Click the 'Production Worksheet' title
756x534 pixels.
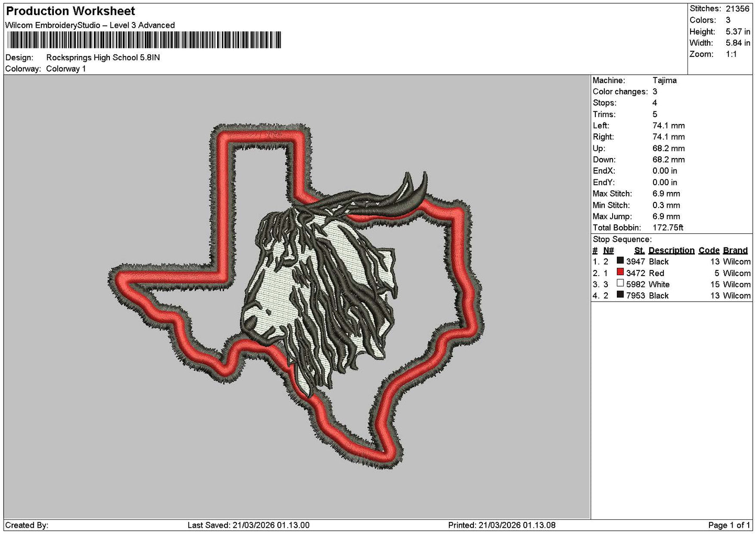[71, 11]
